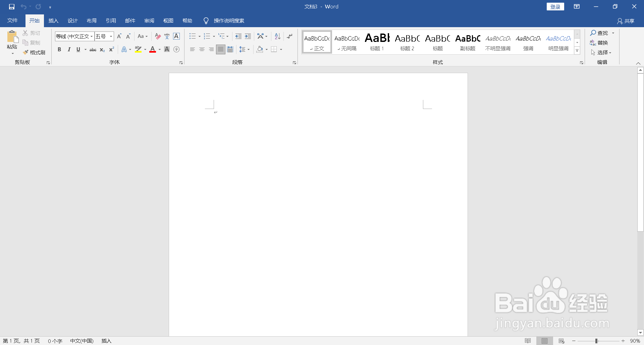Undo the last action

(23, 7)
